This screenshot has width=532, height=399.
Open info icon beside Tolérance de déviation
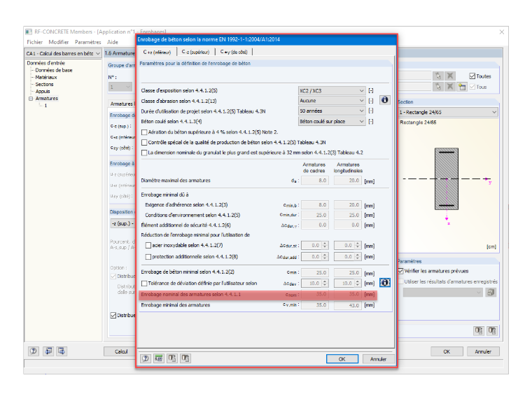[384, 283]
